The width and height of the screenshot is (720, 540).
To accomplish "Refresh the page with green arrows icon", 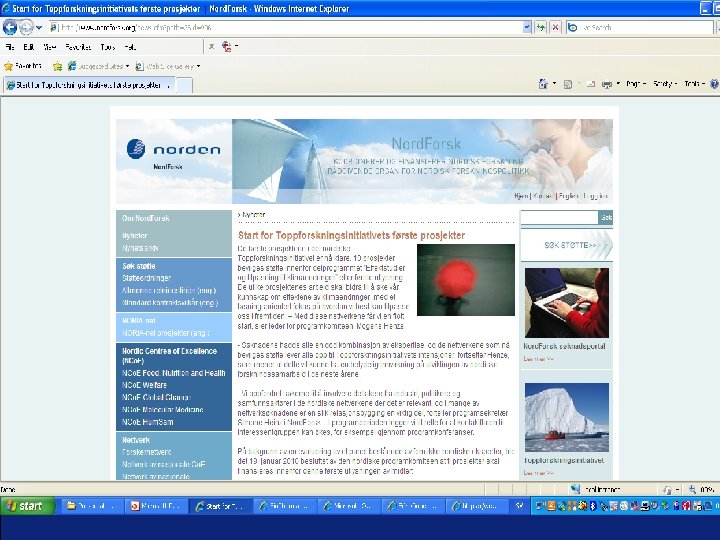I will click(x=541, y=28).
